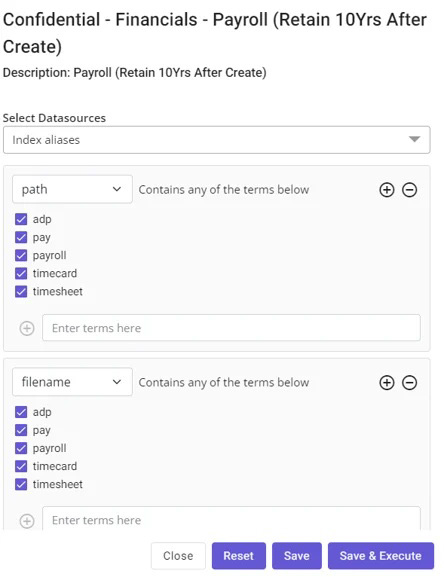Open the path field selector dropdown

pyautogui.click(x=72, y=190)
